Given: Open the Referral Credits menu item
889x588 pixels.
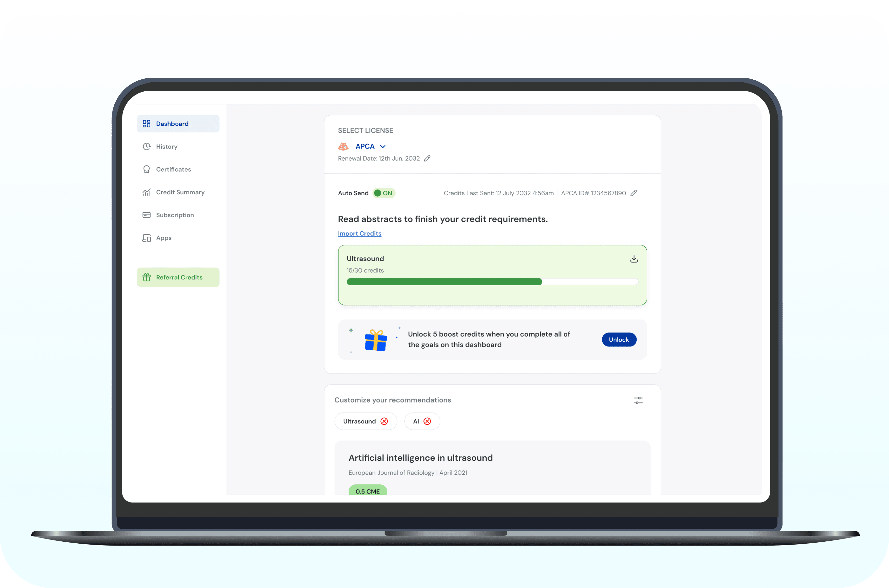Looking at the screenshot, I should (178, 277).
